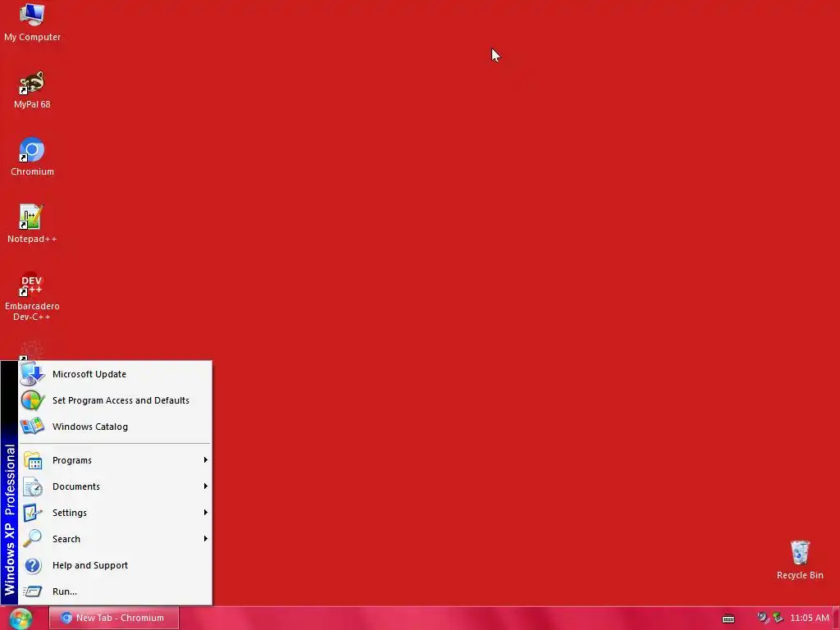Click the 11:05 AM taskbar clock

click(x=809, y=618)
